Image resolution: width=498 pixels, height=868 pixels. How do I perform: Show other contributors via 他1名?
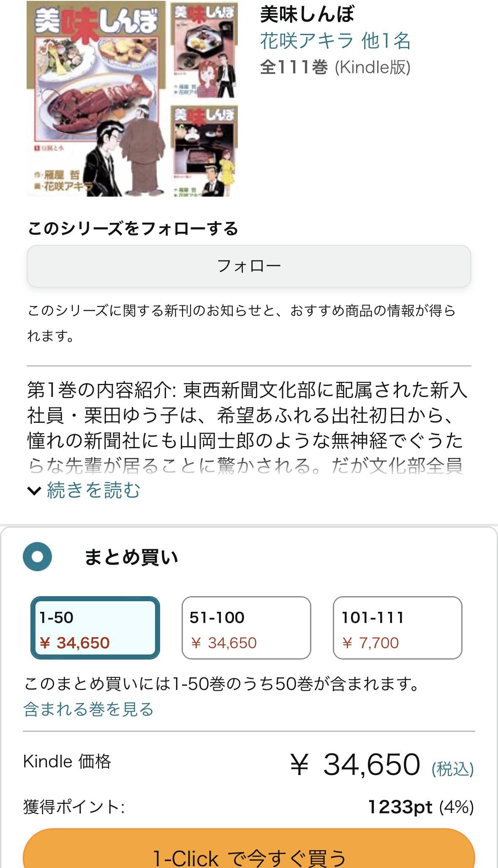point(386,41)
